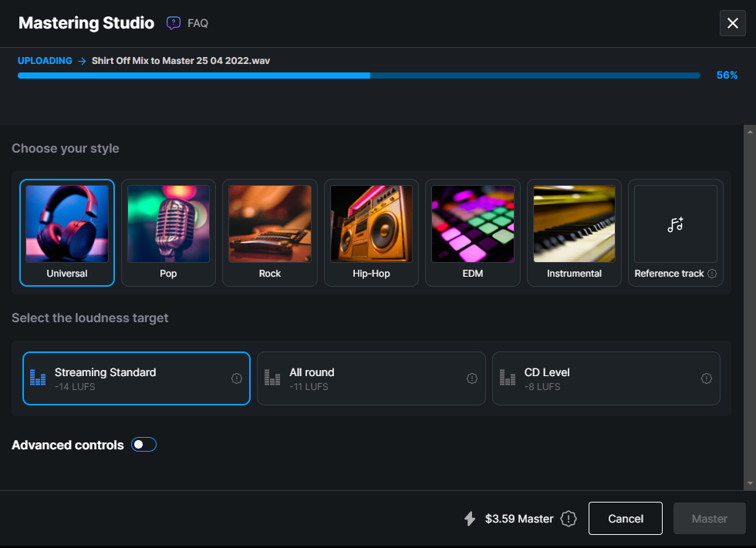Select the Pop mastering style
The image size is (756, 548).
[168, 232]
